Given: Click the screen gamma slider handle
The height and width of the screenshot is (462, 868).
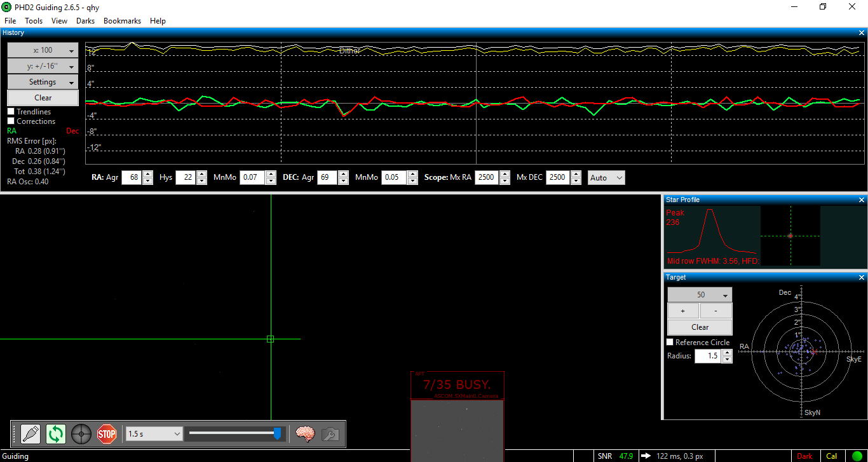Looking at the screenshot, I should (x=277, y=433).
